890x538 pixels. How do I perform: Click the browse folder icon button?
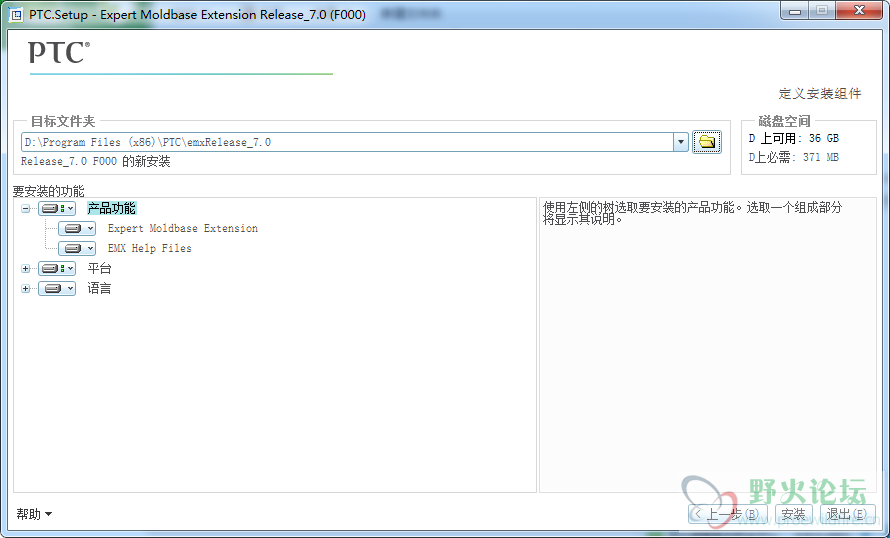tap(707, 142)
